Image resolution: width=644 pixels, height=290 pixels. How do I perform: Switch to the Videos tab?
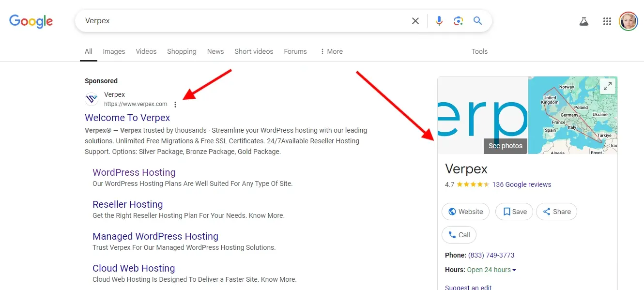(146, 51)
